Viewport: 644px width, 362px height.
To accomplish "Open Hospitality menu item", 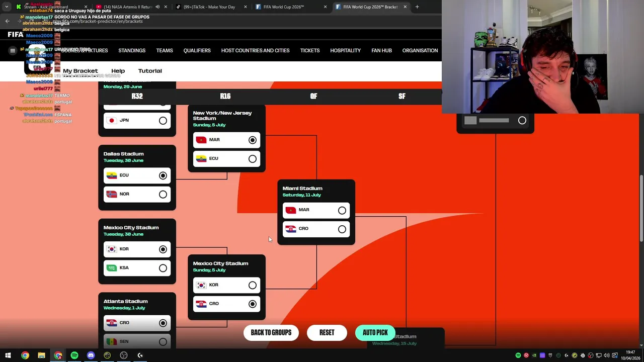I will coord(345,50).
